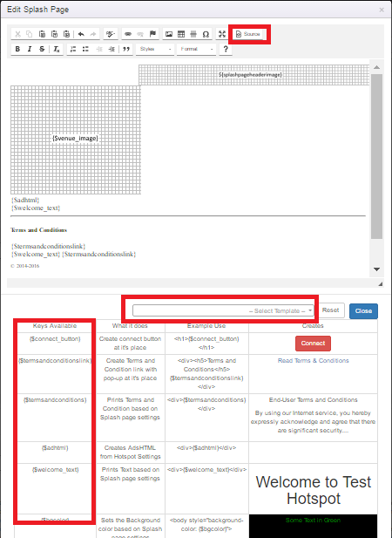Viewport: 392px width, 538px height.
Task: Open the special character Omega icon
Action: [x=206, y=34]
